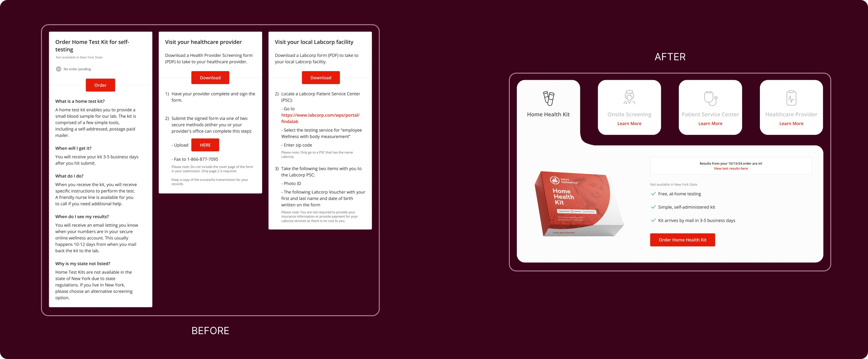The image size is (868, 359).
Task: Expand the 'What is a home test kit?' section
Action: [x=80, y=101]
